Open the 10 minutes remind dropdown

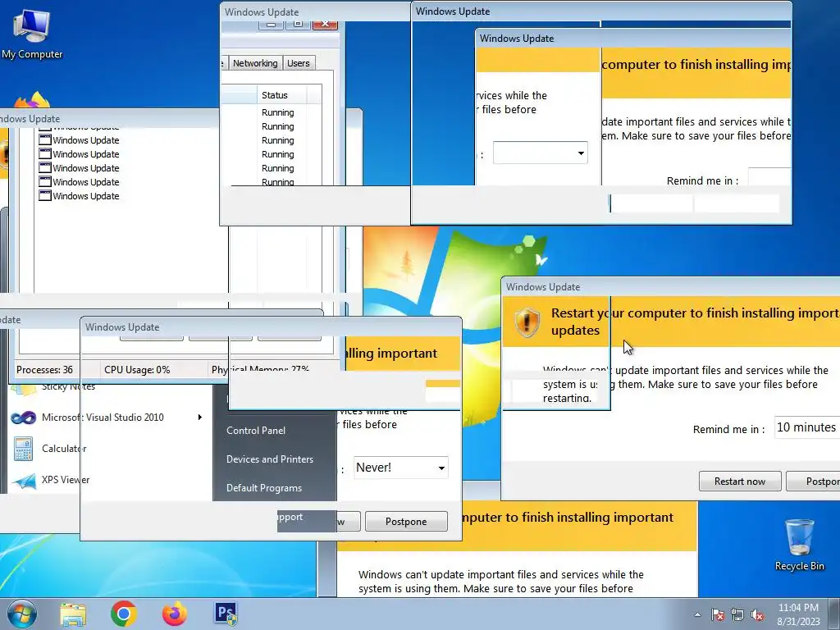[807, 427]
